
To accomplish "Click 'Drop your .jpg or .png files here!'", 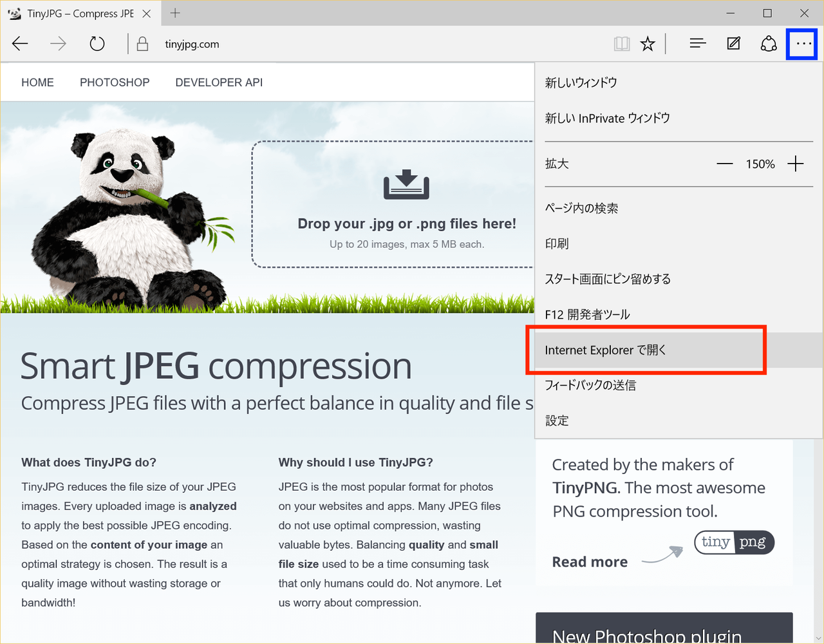I will coord(407,223).
